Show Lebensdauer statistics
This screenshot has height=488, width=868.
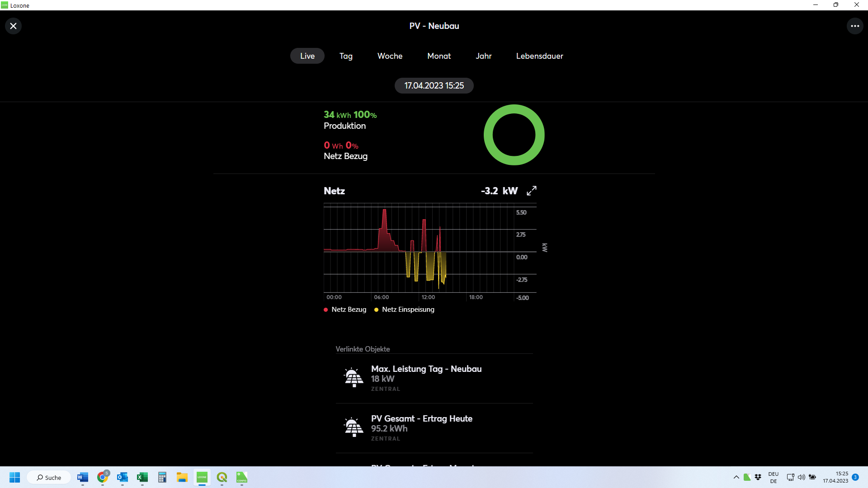tap(539, 56)
